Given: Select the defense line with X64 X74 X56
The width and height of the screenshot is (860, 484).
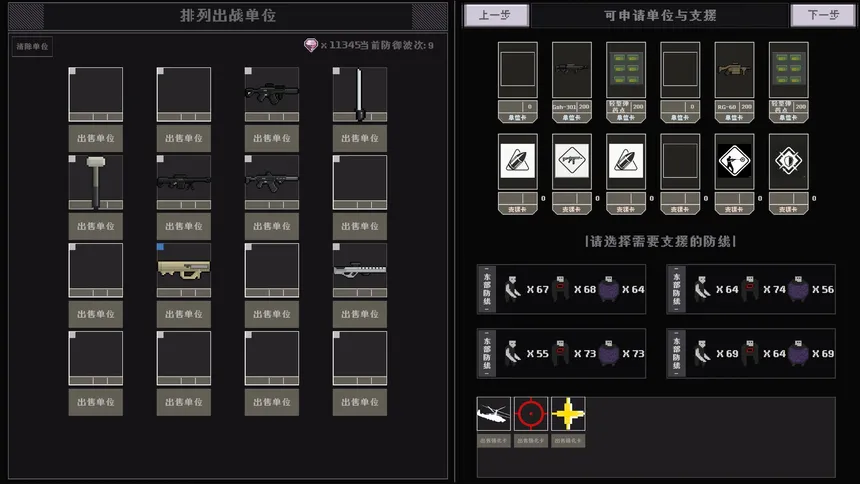Looking at the screenshot, I should 751,289.
